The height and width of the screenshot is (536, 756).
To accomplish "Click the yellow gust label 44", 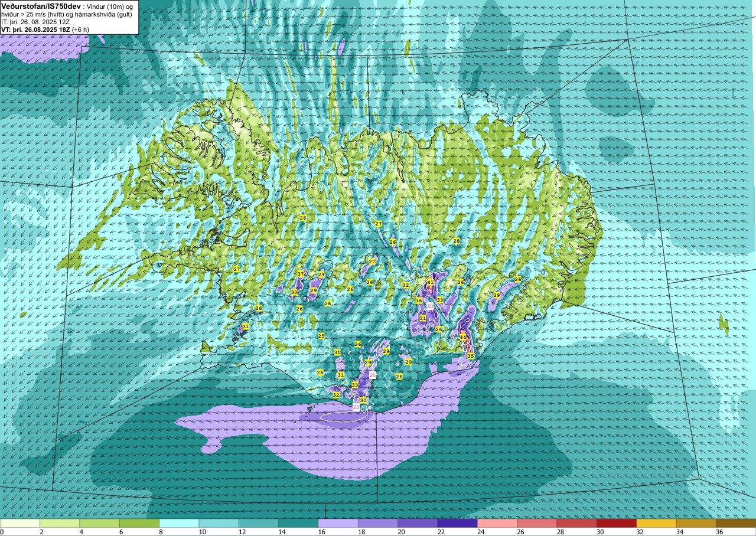I will tap(463, 337).
